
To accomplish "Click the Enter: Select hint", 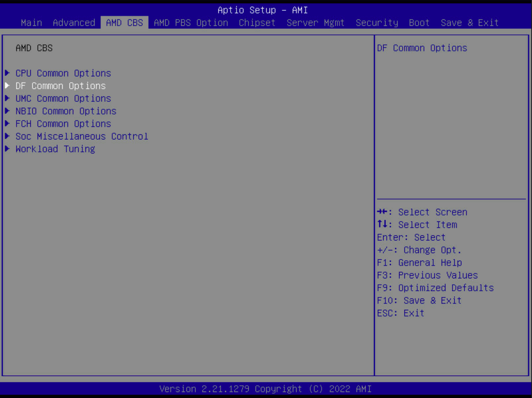I will click(x=411, y=237).
